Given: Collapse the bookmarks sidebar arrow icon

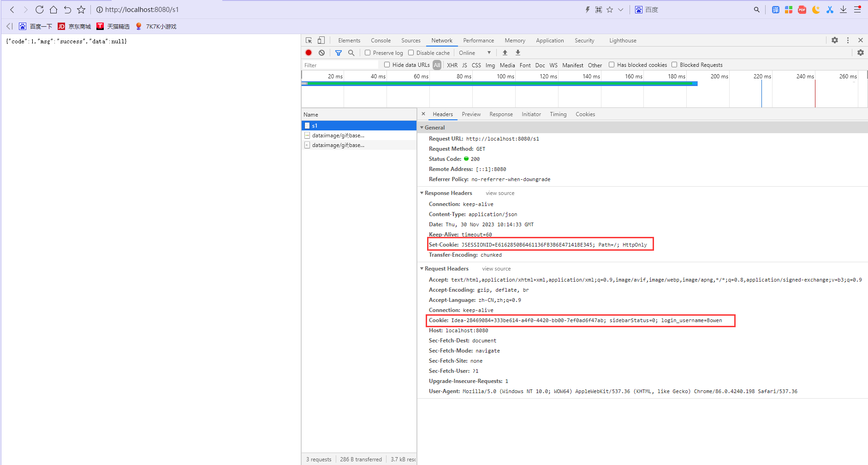Looking at the screenshot, I should pyautogui.click(x=10, y=26).
